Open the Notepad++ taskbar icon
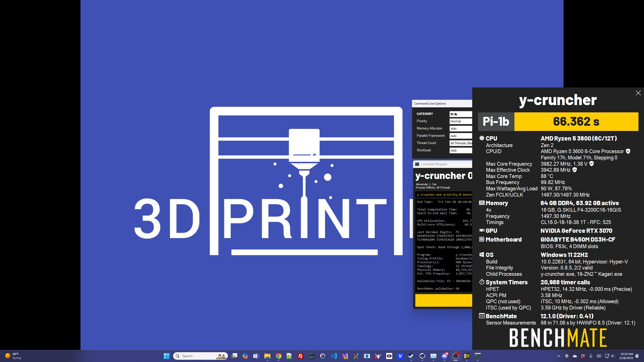Viewport: 644px width, 362px height. click(289, 356)
